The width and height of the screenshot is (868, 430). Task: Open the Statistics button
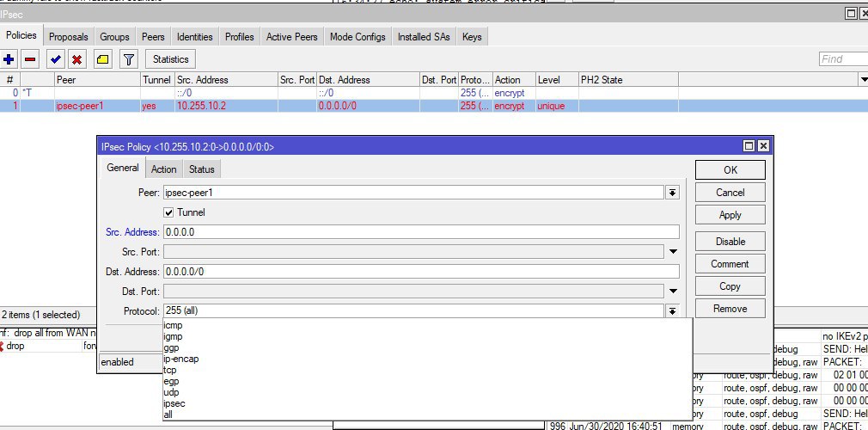pos(170,59)
